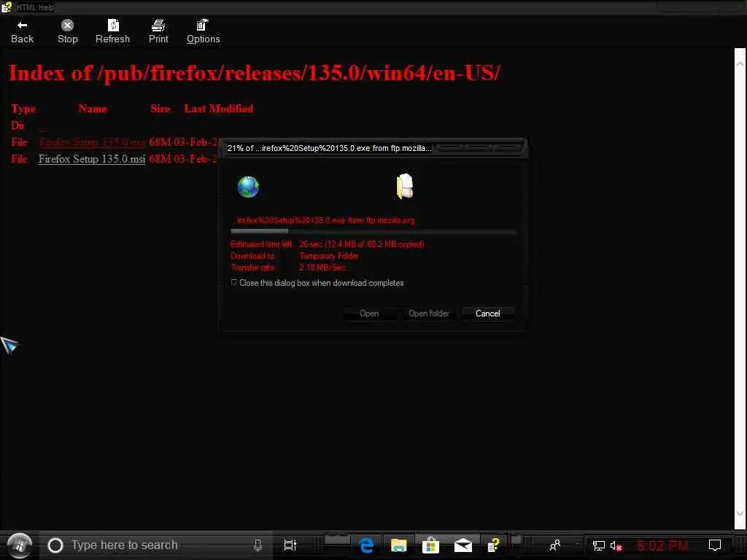Click the folder icon in download dialog

click(405, 186)
